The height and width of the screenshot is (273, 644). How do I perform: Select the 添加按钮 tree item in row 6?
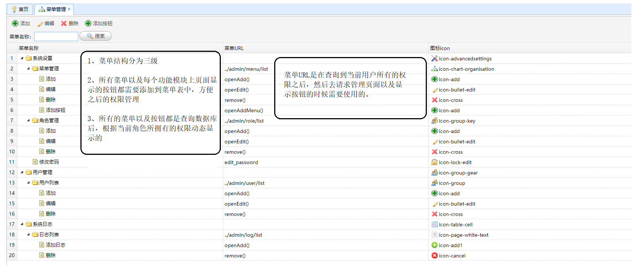[56, 110]
